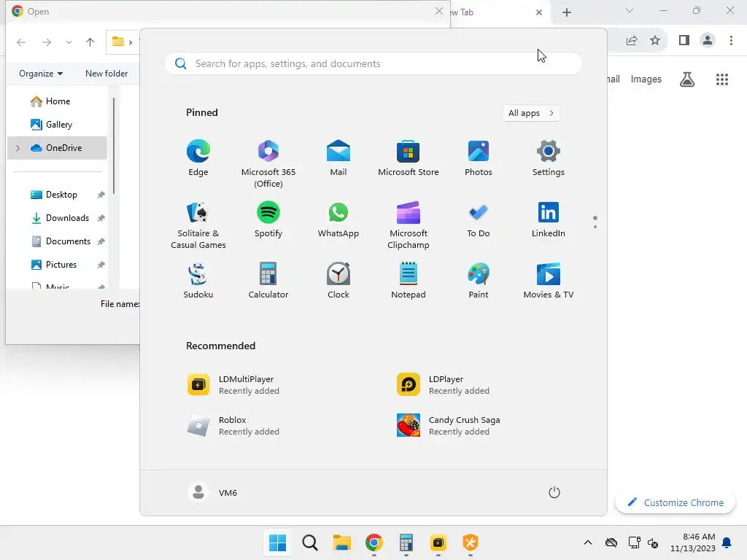
Task: Open Calculator from pinned apps
Action: click(x=268, y=281)
